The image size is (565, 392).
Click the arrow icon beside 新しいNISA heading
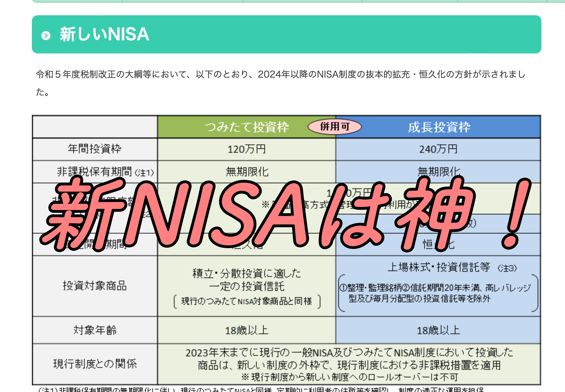[46, 35]
